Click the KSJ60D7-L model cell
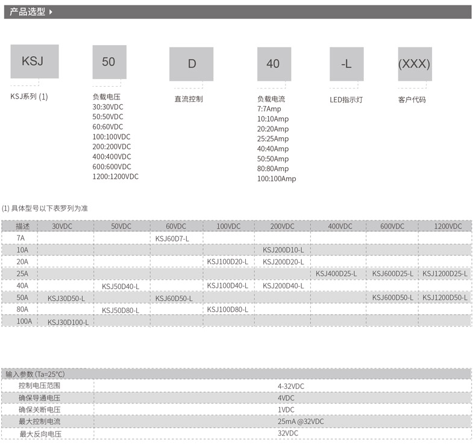 click(172, 238)
